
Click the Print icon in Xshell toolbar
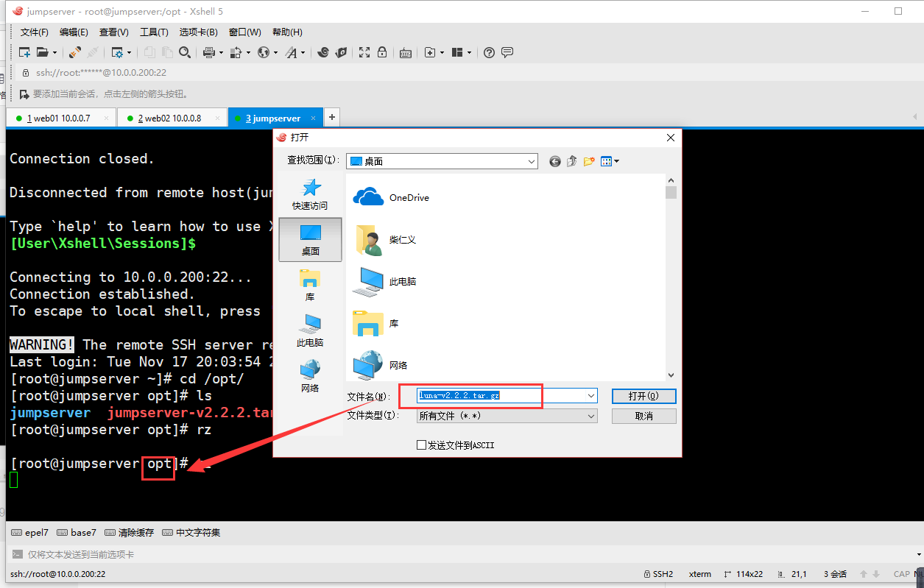208,52
